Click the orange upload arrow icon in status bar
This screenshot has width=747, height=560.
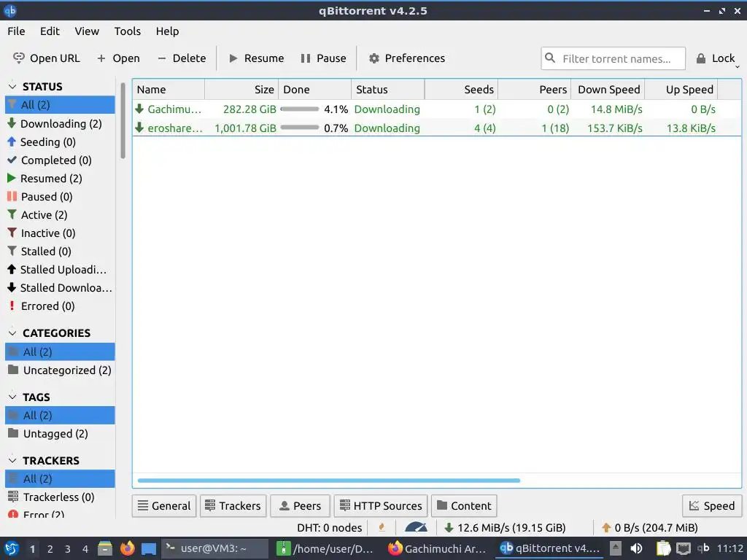pyautogui.click(x=606, y=528)
